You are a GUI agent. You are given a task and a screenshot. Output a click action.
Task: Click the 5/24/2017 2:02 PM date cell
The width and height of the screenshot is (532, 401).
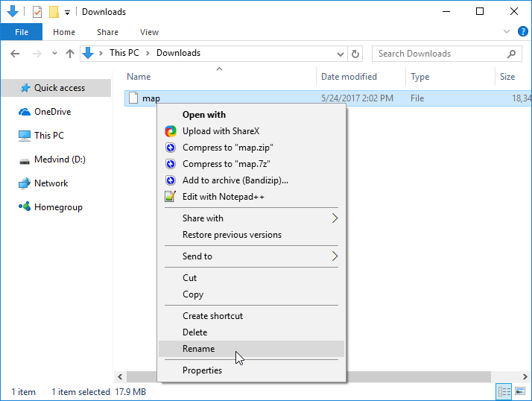357,98
